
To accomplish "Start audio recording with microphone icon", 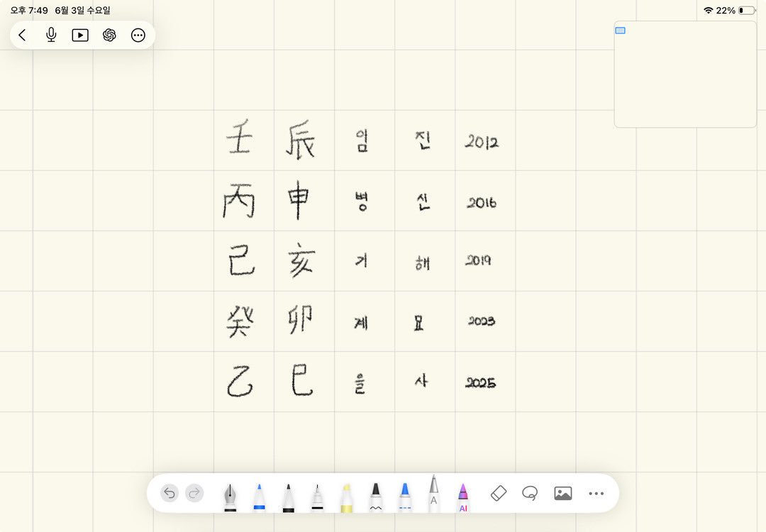I will pos(51,35).
